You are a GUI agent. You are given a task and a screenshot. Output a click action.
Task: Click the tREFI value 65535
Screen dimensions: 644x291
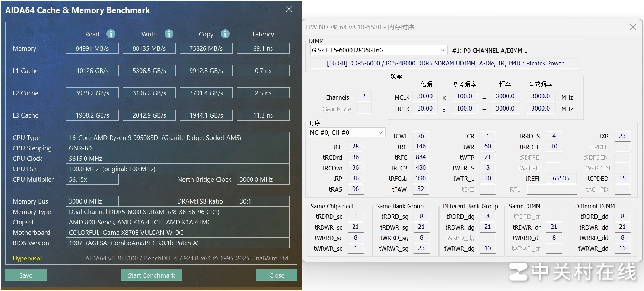561,178
